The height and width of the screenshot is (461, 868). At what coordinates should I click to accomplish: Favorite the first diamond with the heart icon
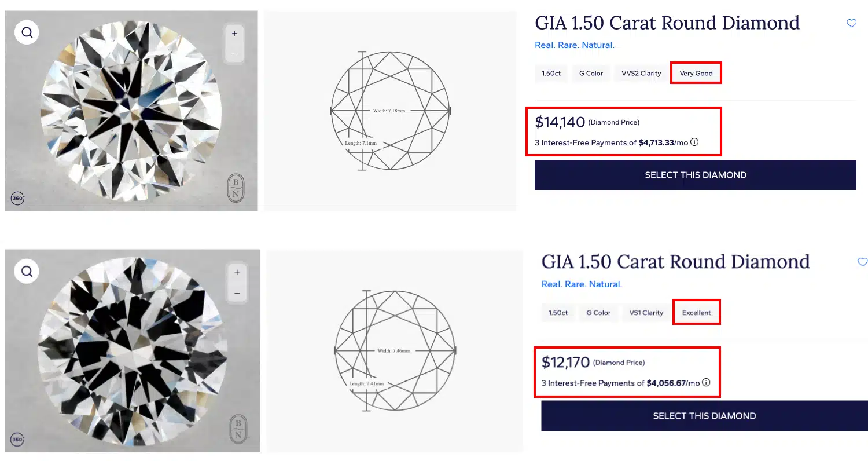(x=851, y=23)
